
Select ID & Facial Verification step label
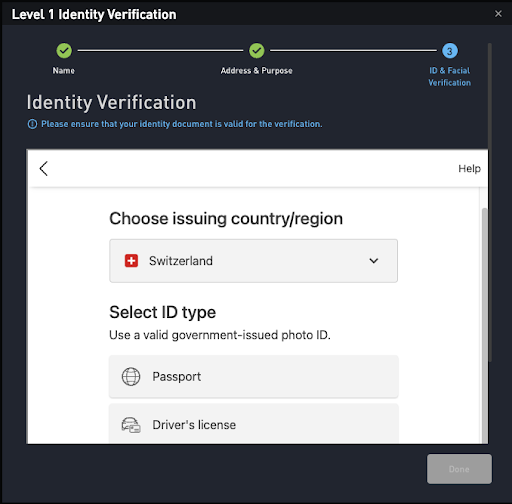tap(450, 77)
